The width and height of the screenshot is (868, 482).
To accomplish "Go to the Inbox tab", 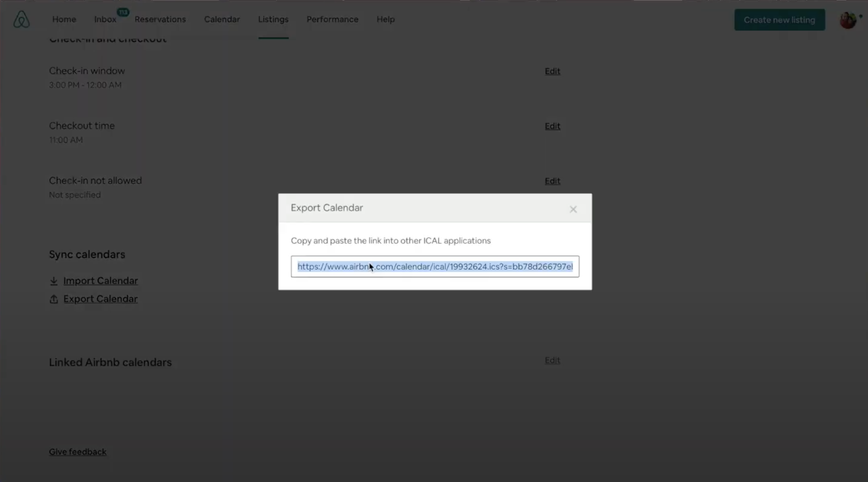I will (105, 19).
